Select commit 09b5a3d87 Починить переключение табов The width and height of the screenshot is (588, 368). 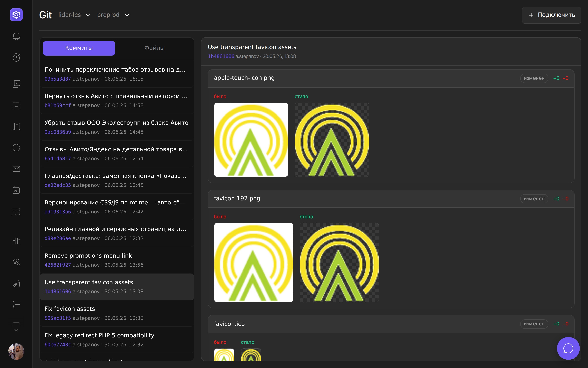117,74
